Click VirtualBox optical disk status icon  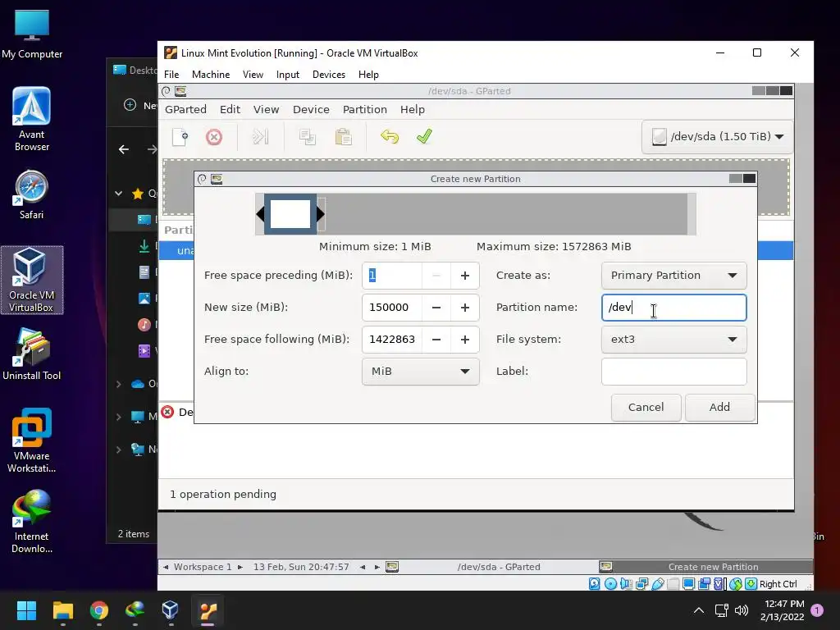610,584
